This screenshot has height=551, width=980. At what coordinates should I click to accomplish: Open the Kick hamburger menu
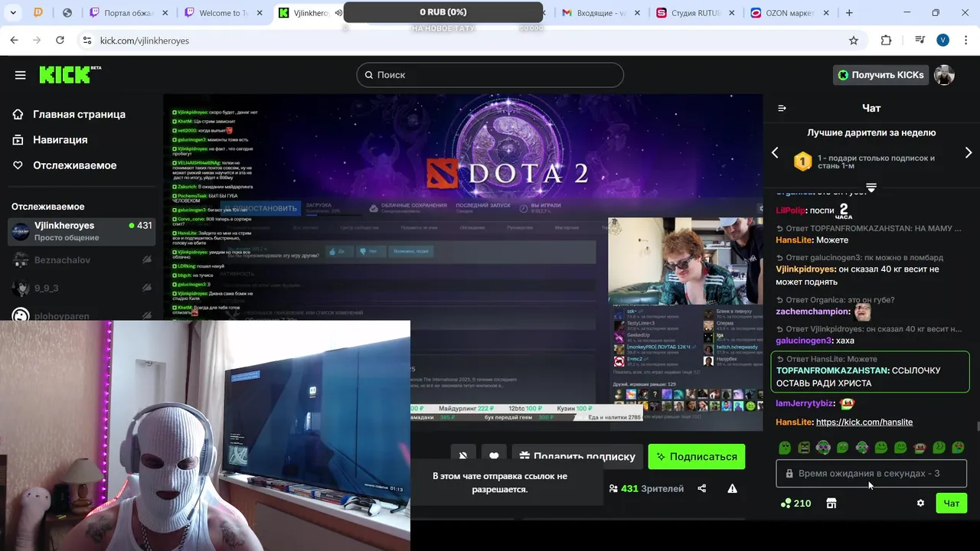[20, 75]
